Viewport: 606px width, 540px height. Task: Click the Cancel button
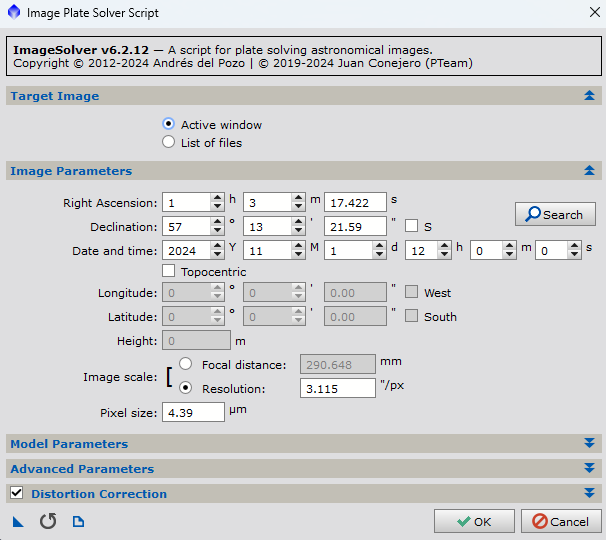click(561, 521)
